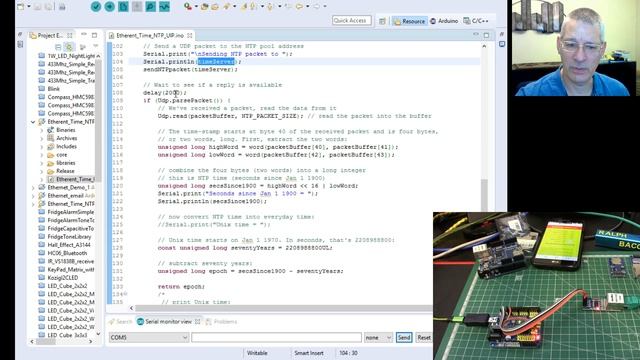The width and height of the screenshot is (640, 360).
Task: Click the greyed-out toolbar icon beside New Sketch
Action: pos(137,7)
